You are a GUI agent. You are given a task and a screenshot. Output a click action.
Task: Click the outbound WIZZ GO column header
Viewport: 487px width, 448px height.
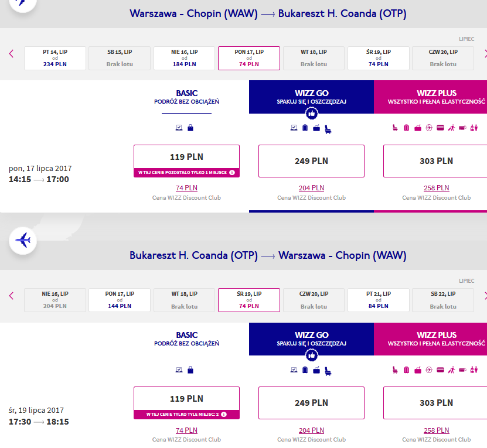312,97
